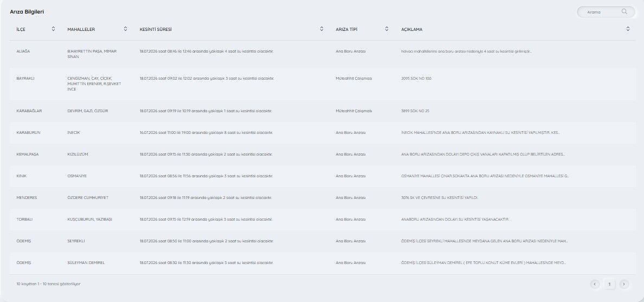Click Müteahhit Çalışması in KARABAĞLAR row

pyautogui.click(x=353, y=111)
